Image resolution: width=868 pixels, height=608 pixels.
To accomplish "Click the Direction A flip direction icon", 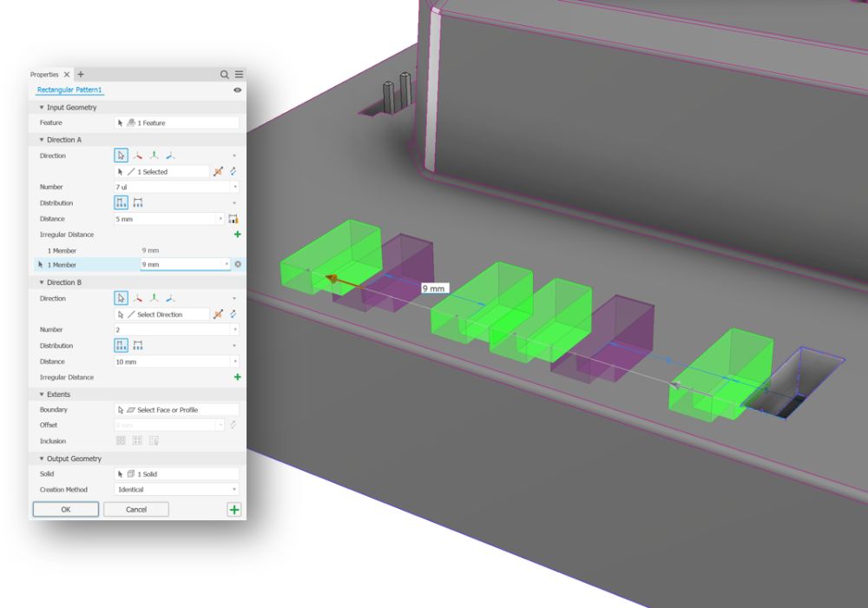I will [218, 172].
